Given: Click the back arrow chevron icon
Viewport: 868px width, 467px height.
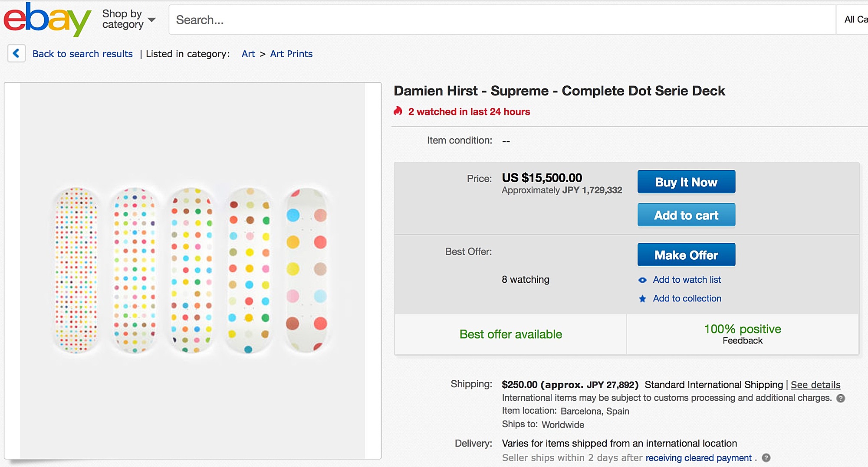Looking at the screenshot, I should tap(16, 54).
